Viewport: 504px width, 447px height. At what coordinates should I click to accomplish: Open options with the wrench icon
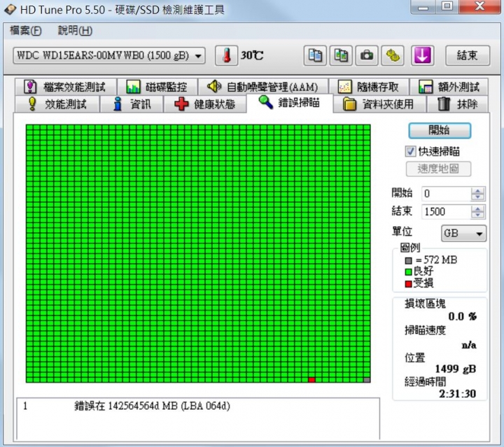(x=393, y=55)
